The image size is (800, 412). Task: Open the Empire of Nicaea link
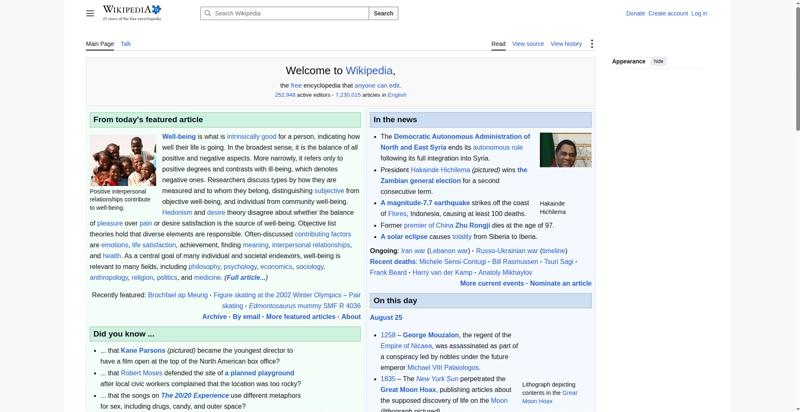coord(406,346)
